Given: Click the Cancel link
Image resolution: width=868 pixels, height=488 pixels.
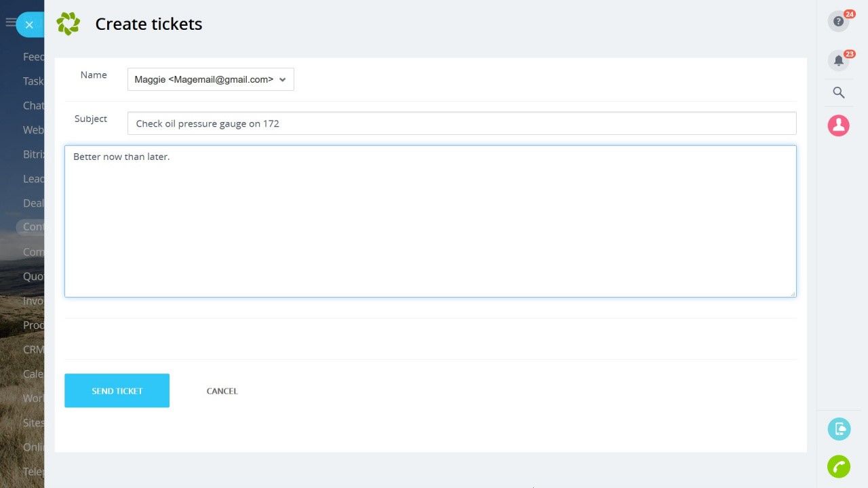Looking at the screenshot, I should pos(222,391).
